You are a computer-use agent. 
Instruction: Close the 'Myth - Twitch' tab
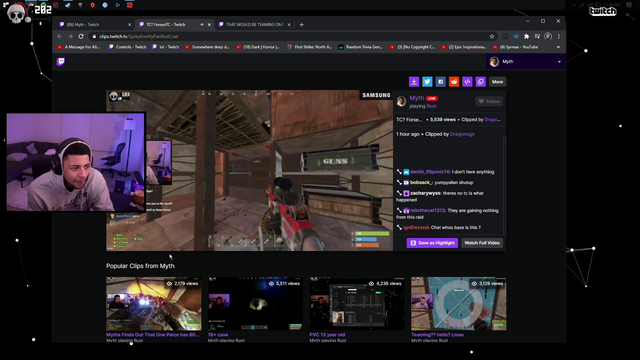[x=129, y=24]
